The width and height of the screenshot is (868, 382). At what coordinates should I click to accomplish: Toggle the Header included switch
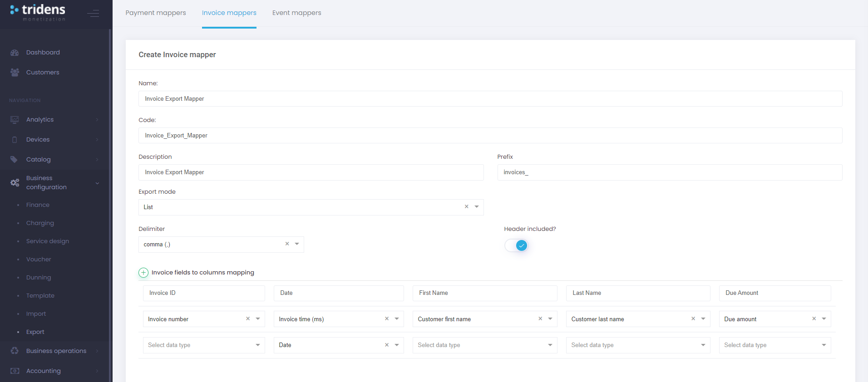[x=517, y=245]
